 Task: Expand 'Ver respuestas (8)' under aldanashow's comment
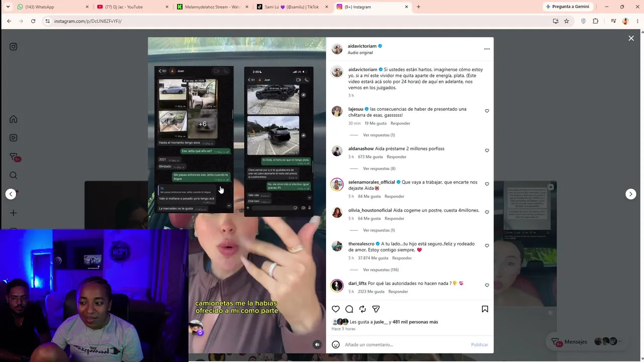tap(379, 168)
